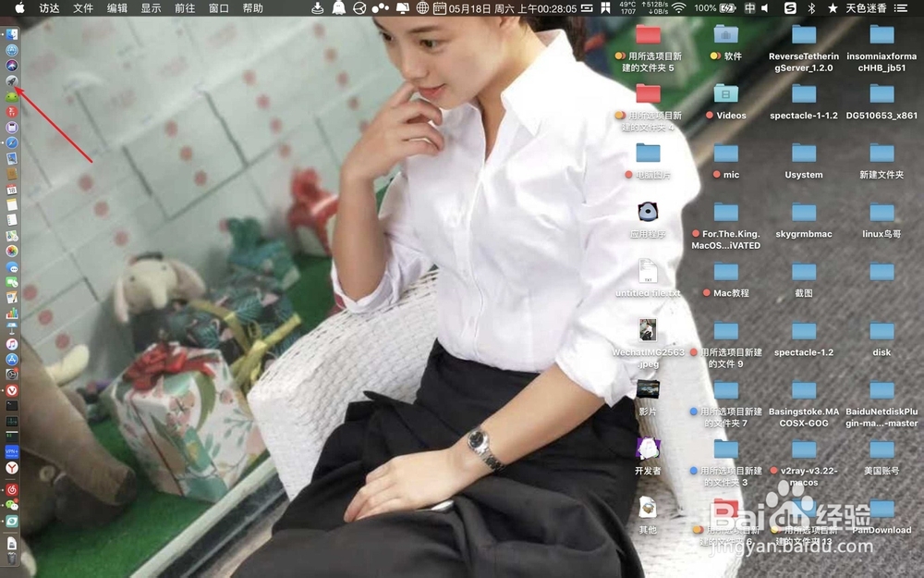This screenshot has height=578, width=924.
Task: Open Launchpad rocket icon in the Dock
Action: [11, 80]
